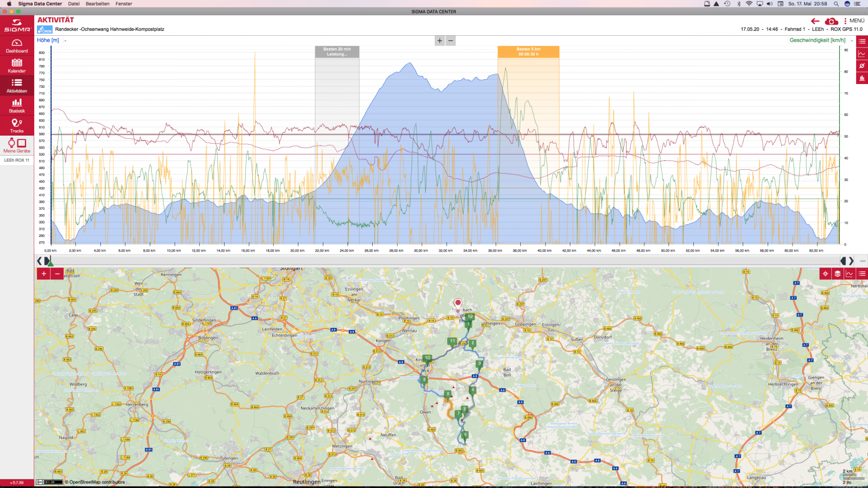This screenshot has width=868, height=488.
Task: Toggle the chart curve display icon
Action: point(862,54)
